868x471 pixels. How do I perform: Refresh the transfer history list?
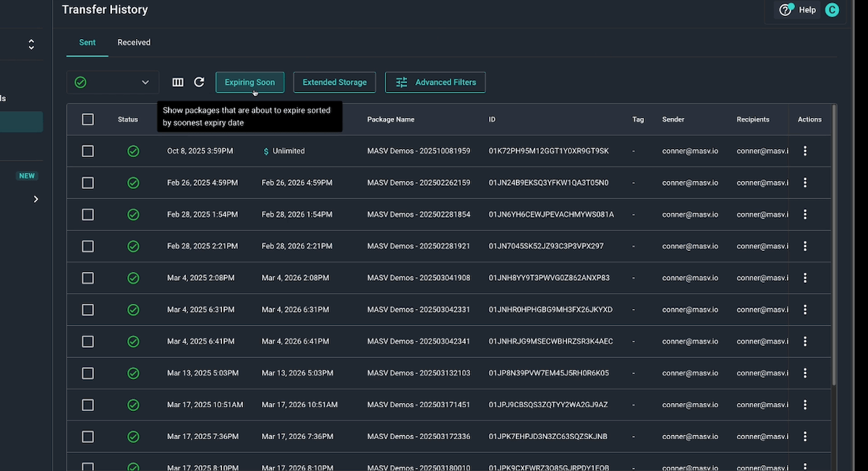tap(200, 82)
